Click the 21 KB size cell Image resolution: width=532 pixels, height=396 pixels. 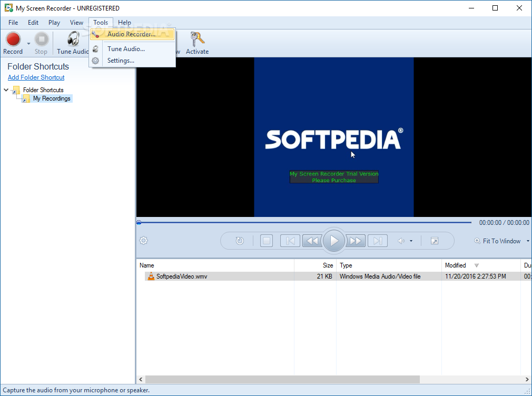coord(324,276)
